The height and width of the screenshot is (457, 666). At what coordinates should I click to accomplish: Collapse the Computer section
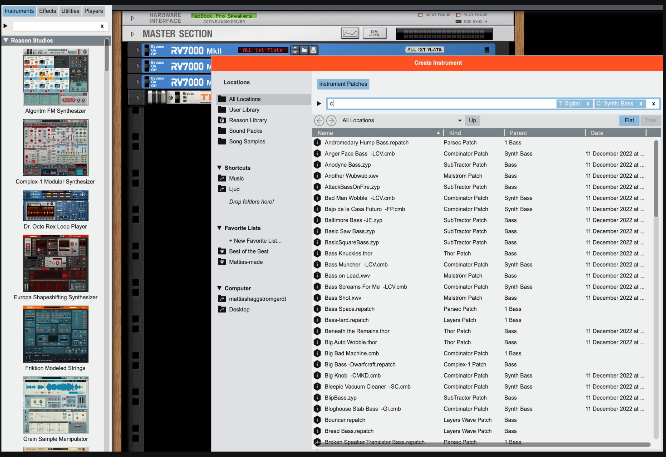pos(219,288)
